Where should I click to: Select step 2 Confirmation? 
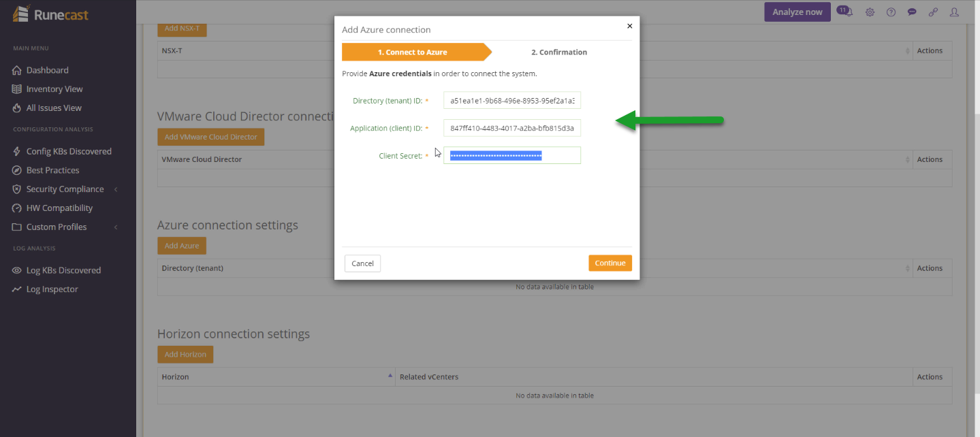[559, 52]
